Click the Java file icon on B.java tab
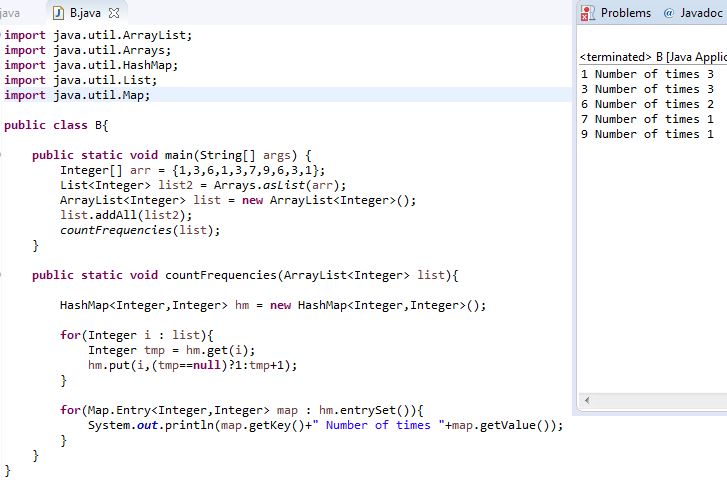727x480 pixels. (x=58, y=13)
